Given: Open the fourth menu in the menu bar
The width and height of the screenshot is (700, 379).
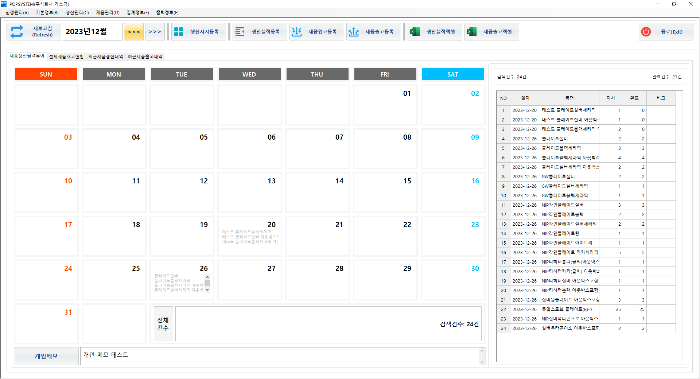Looking at the screenshot, I should click(x=107, y=12).
